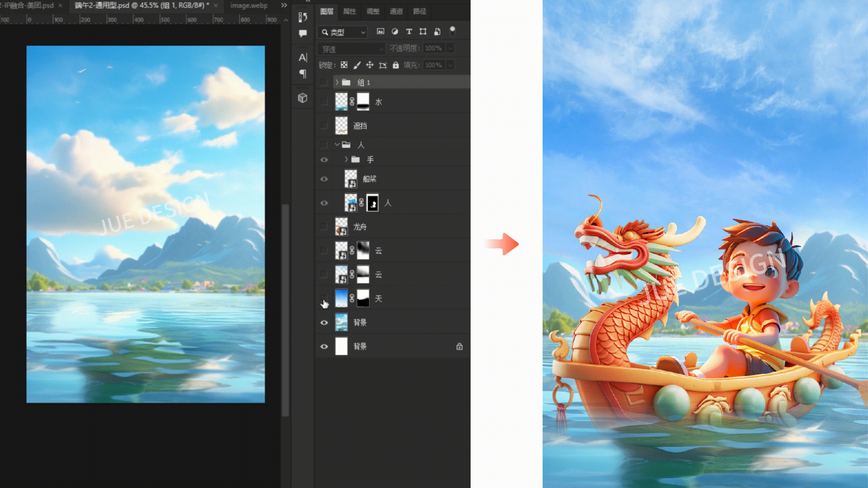The width and height of the screenshot is (868, 488).
Task: Hide the locked 背景 layer eye icon
Action: coord(324,346)
